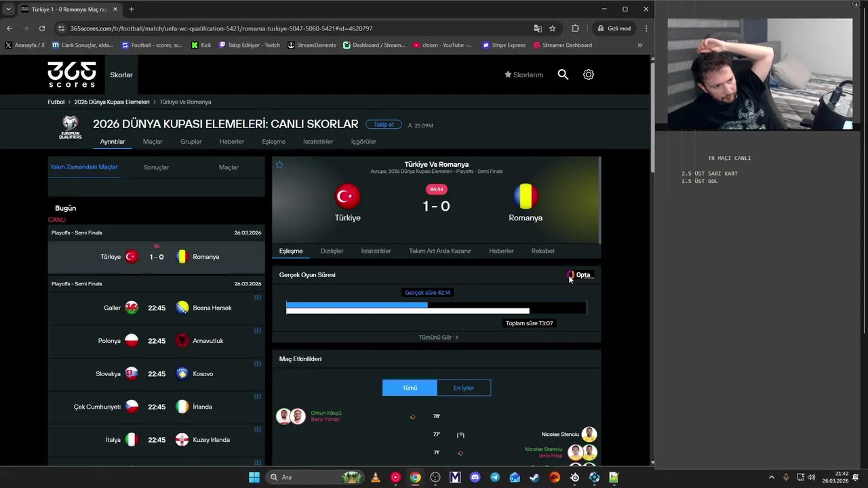This screenshot has height=488, width=868.
Task: Open the Skorlar header link
Action: (x=121, y=75)
